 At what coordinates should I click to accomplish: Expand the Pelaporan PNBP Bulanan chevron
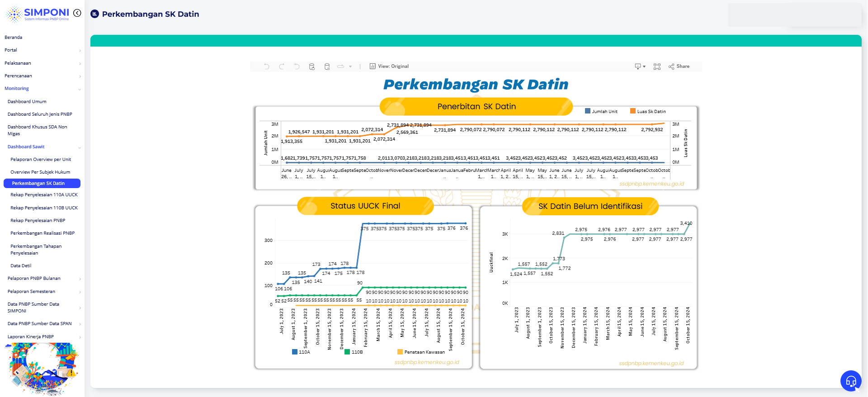(x=80, y=279)
